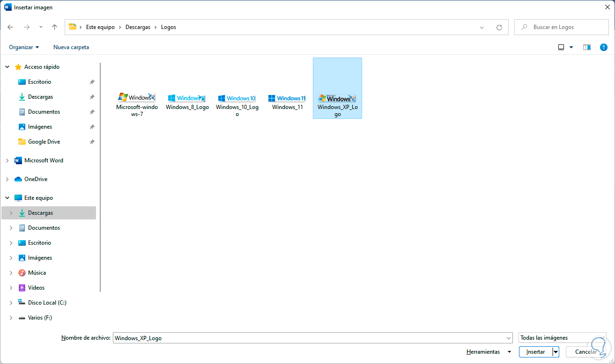
Task: Go up one folder level
Action: point(54,27)
